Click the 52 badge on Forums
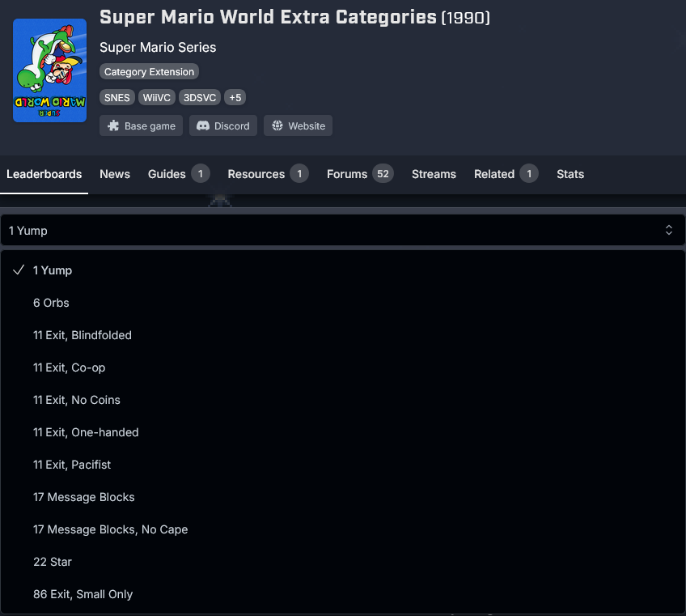Image resolution: width=686 pixels, height=616 pixels. tap(383, 174)
